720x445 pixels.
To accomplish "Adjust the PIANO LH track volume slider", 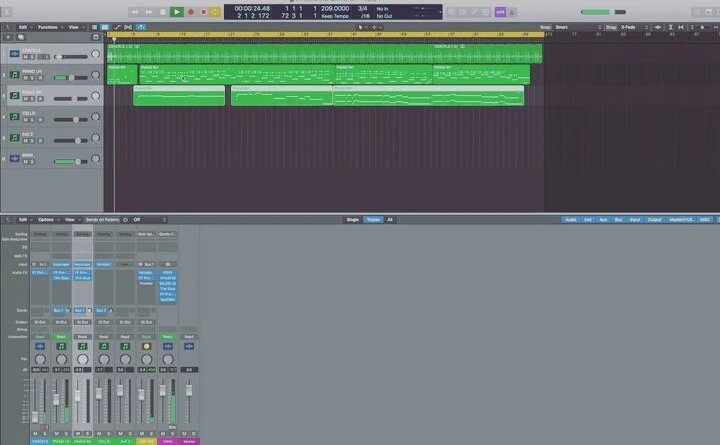I will [x=71, y=78].
